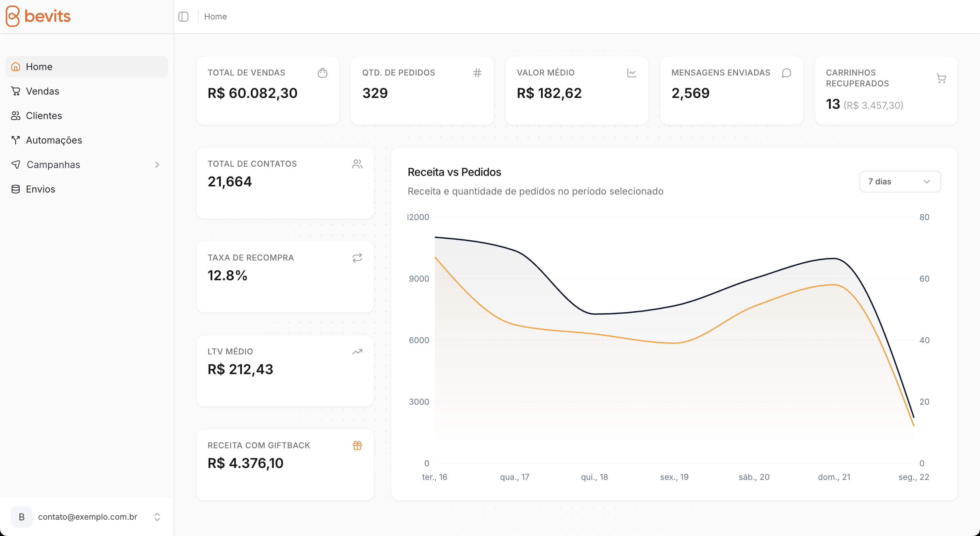Expand the Campanhas submenu chevron
Image resolution: width=980 pixels, height=536 pixels.
click(157, 165)
